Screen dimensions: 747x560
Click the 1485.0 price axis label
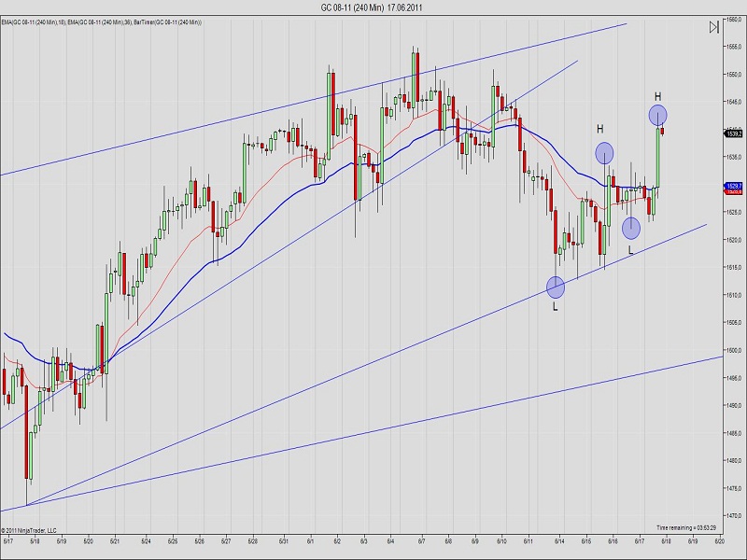tap(734, 433)
